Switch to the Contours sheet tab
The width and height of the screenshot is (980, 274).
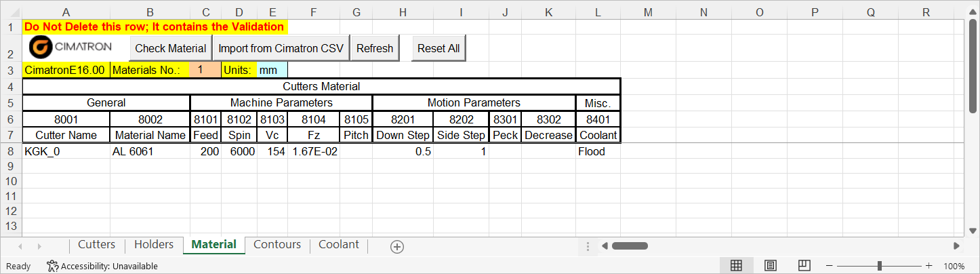click(277, 245)
